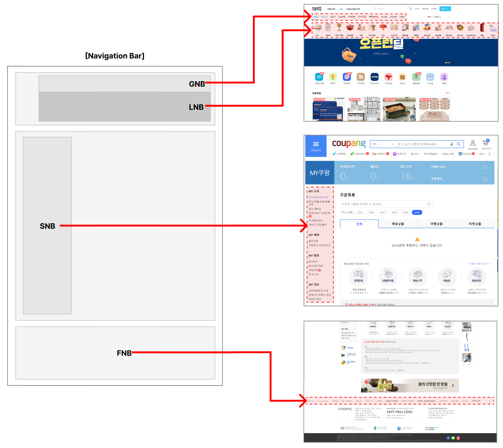This screenshot has height=448, width=503.
Task: Open 더보기 link beside 오늘의딜
Action: point(448,93)
